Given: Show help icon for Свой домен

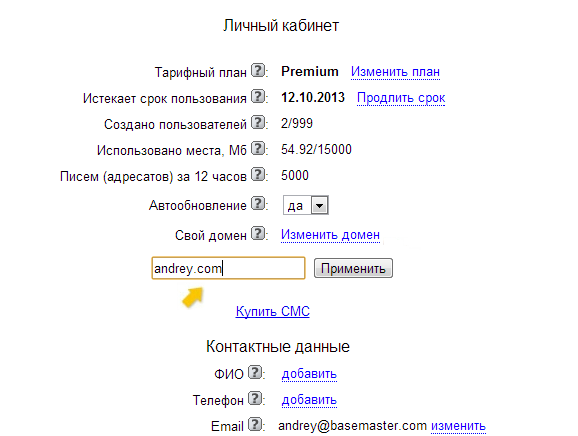Looking at the screenshot, I should click(258, 233).
